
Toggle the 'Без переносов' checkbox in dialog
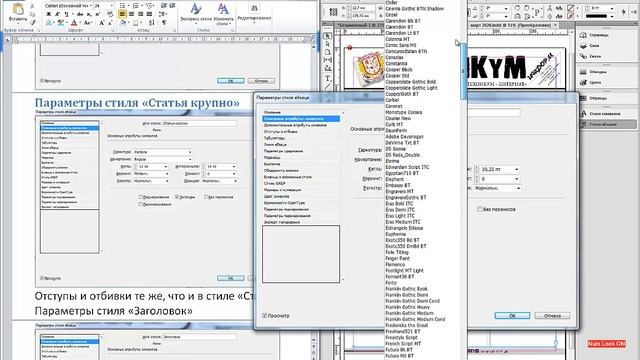click(480, 209)
